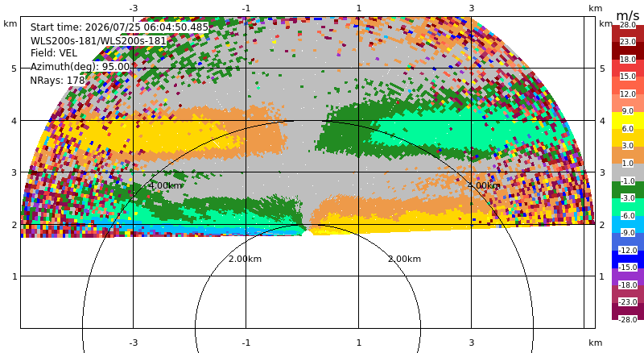Click the yellow colorbar segment above 6.0

628,120
